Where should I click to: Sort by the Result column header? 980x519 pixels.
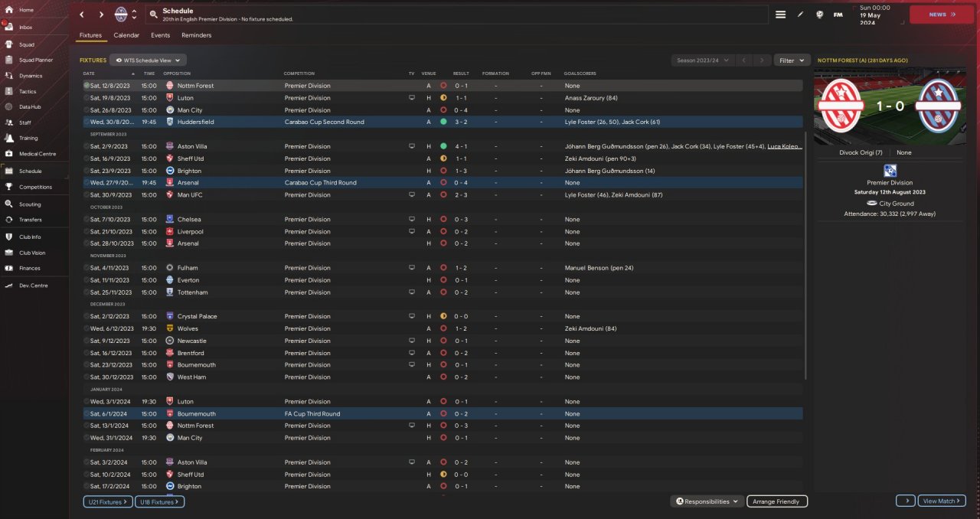click(x=461, y=73)
